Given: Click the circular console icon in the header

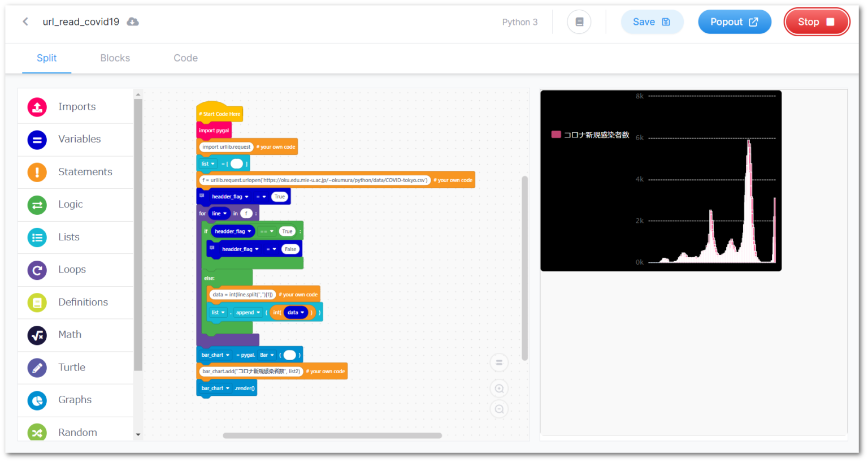Looking at the screenshot, I should [579, 21].
